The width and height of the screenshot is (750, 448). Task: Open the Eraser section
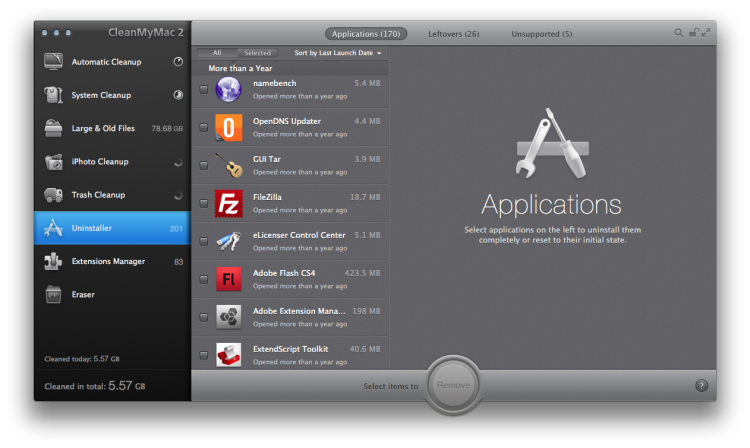pos(112,295)
